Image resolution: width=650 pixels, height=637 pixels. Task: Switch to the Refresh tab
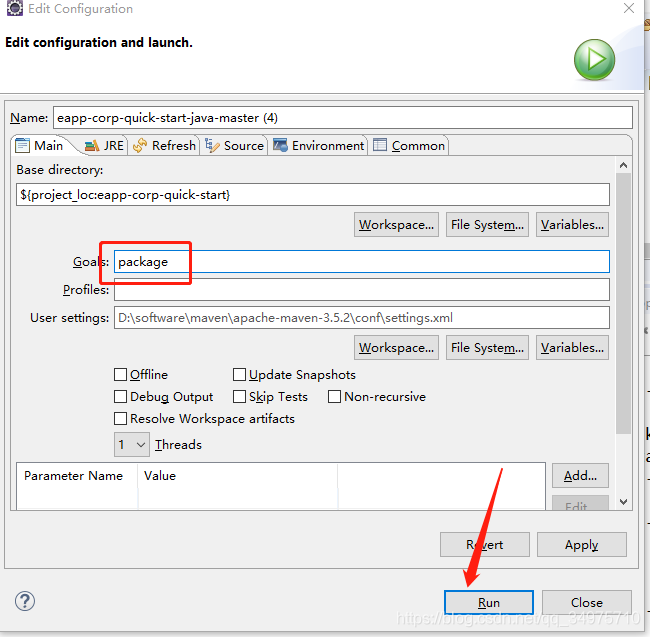164,145
